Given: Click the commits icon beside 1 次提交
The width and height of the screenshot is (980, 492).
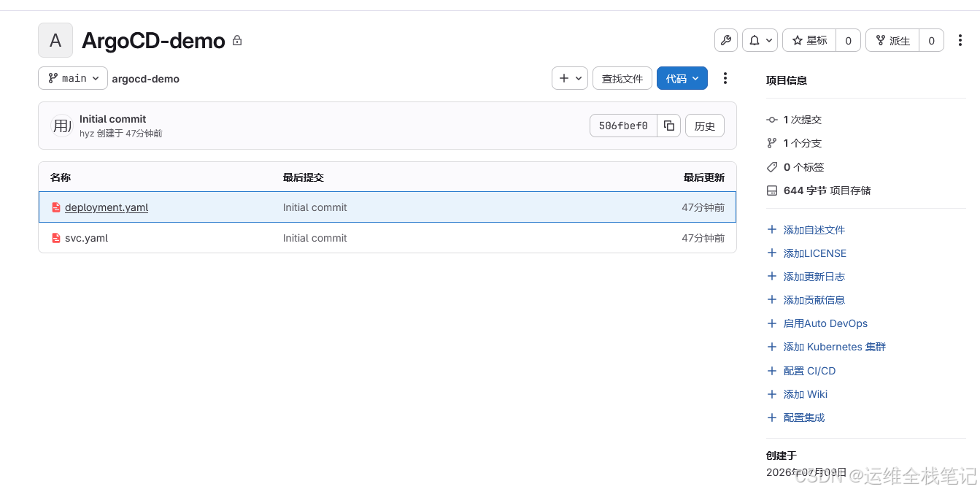Looking at the screenshot, I should [772, 120].
